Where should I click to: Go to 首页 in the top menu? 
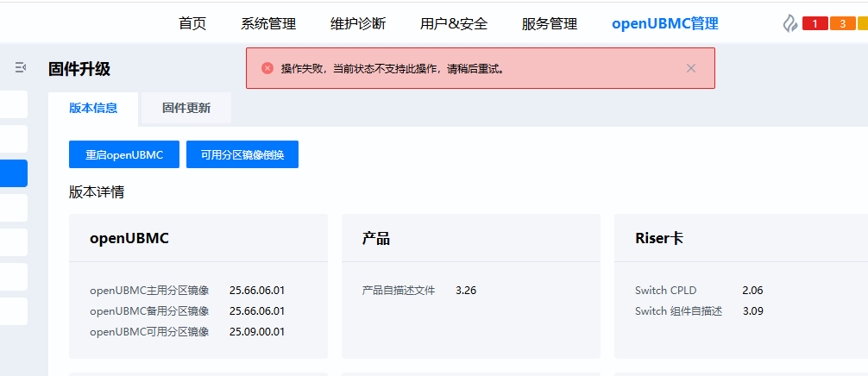coord(192,24)
